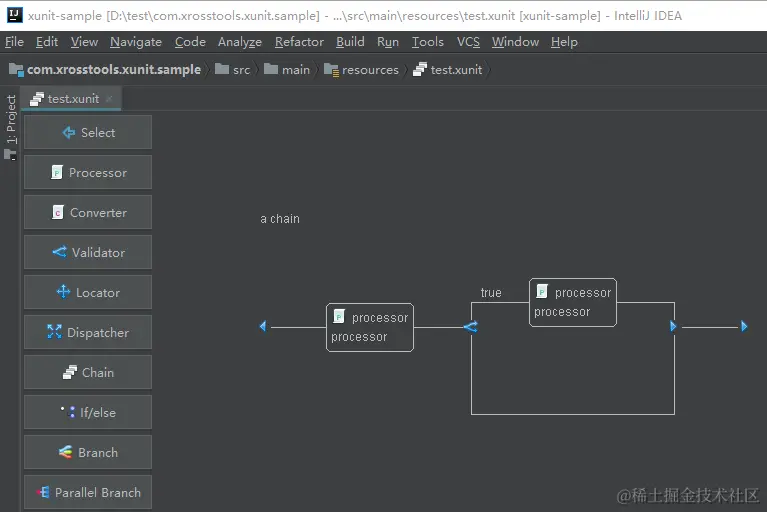The width and height of the screenshot is (767, 512).
Task: Click the P icon on true-branch processor
Action: tap(542, 291)
